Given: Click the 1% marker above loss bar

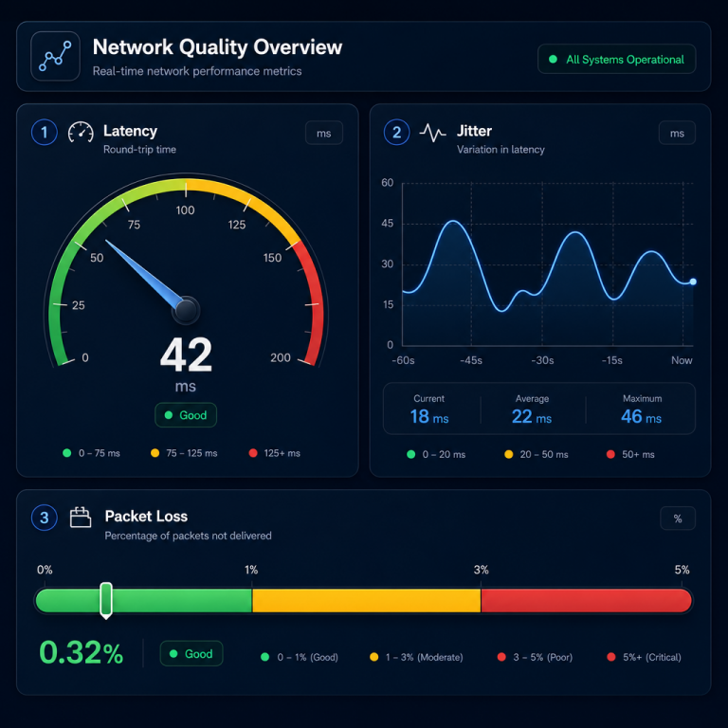Looking at the screenshot, I should [251, 570].
